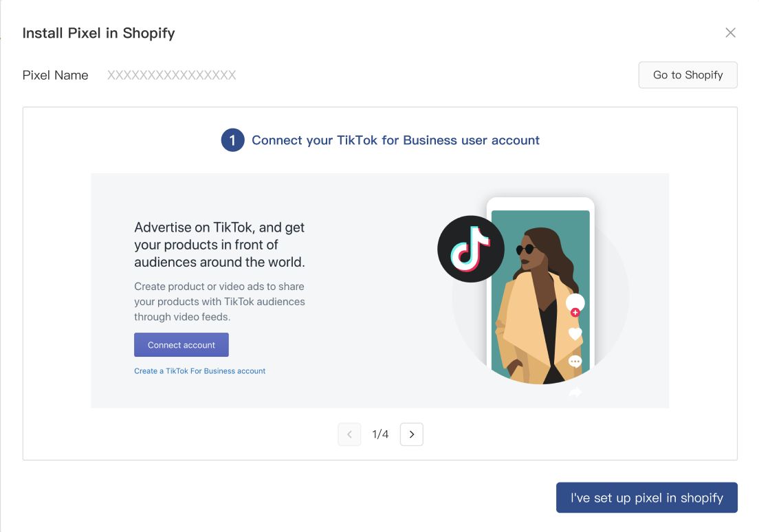Click the TikTok logo icon
Viewport: 759px width, 532px height.
pyautogui.click(x=470, y=249)
